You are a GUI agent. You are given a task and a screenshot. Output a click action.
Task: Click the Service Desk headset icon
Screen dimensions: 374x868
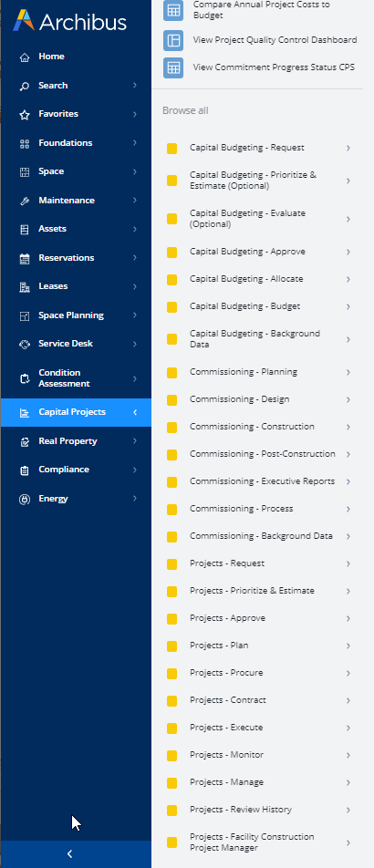[x=25, y=345]
